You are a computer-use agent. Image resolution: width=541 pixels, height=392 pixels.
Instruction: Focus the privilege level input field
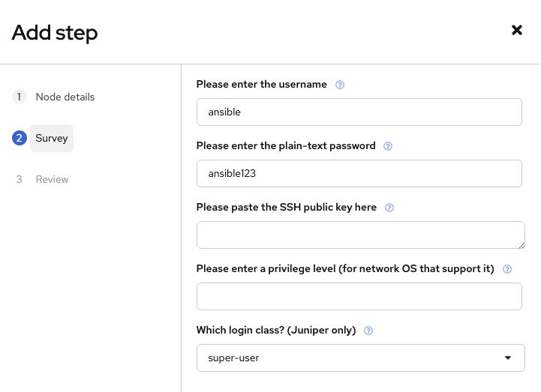coord(359,297)
